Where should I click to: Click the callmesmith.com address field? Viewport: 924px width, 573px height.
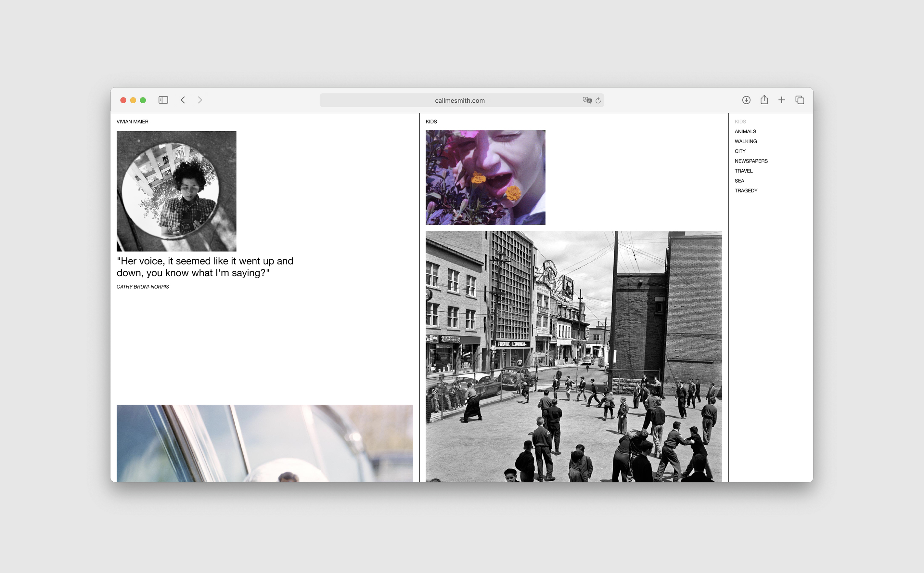pyautogui.click(x=459, y=100)
